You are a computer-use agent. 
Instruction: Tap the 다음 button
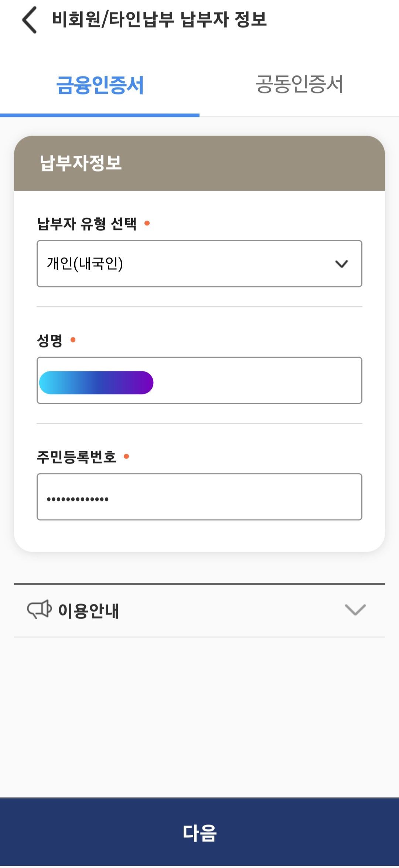[x=199, y=832]
